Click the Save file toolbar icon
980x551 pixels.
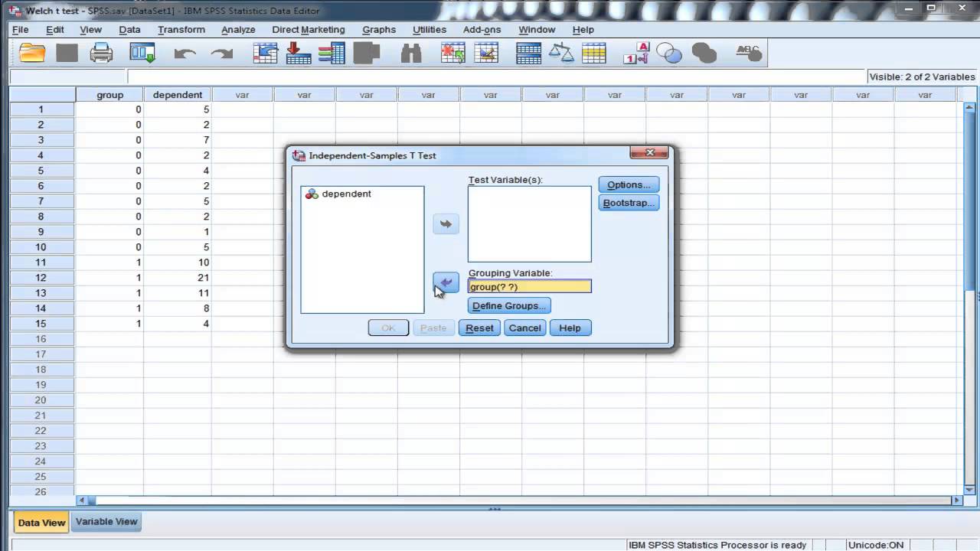pyautogui.click(x=67, y=53)
